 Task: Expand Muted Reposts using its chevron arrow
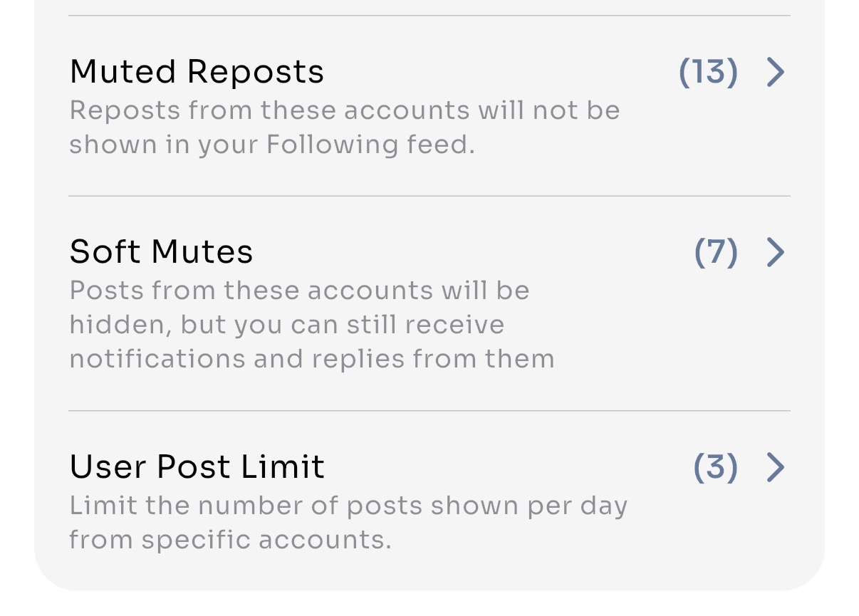pyautogui.click(x=775, y=72)
